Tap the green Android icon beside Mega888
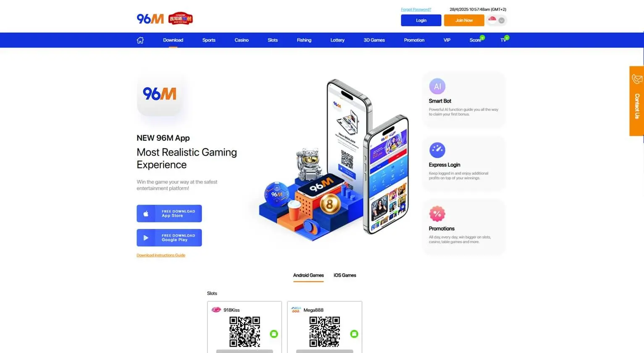The height and width of the screenshot is (353, 644). [354, 334]
